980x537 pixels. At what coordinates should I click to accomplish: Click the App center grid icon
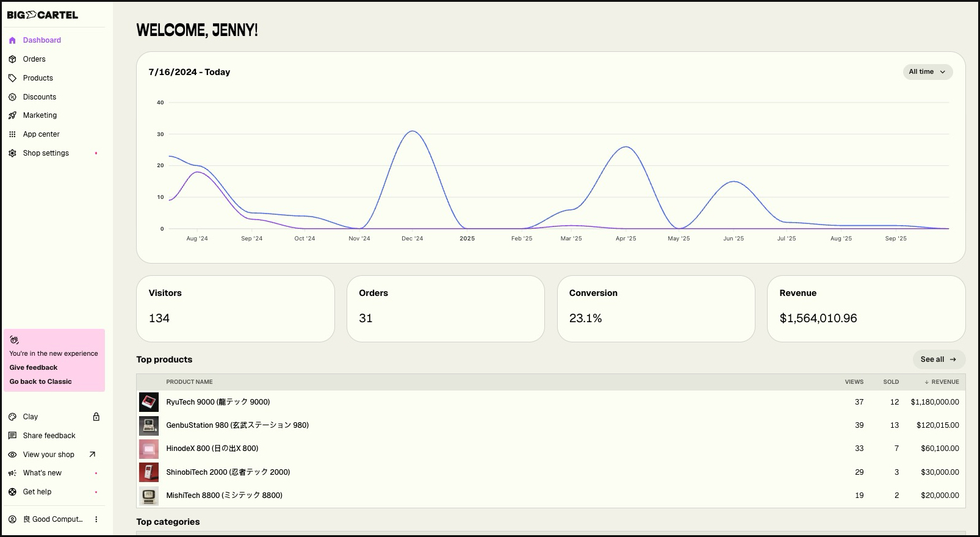(12, 134)
